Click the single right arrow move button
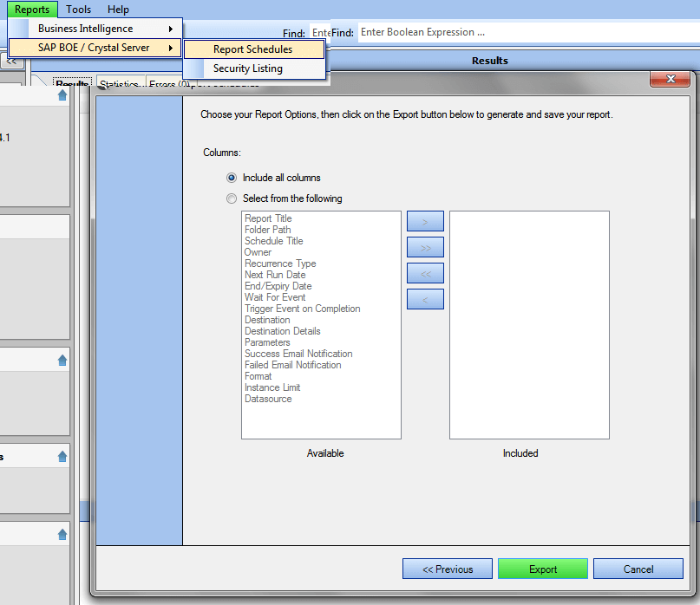The image size is (700, 605). click(425, 221)
